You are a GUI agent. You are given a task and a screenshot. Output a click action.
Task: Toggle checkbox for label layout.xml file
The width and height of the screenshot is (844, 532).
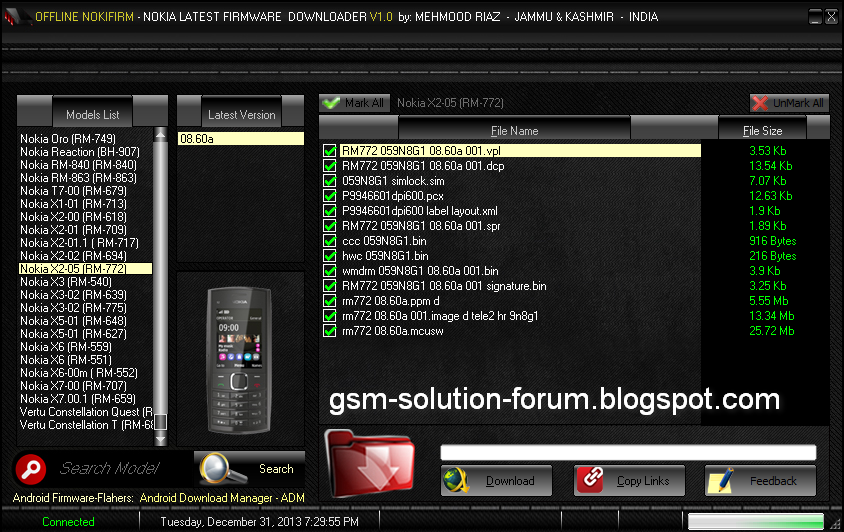(x=329, y=211)
